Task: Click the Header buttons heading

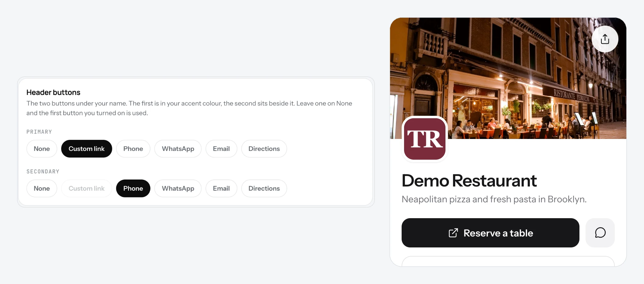Action: click(53, 92)
